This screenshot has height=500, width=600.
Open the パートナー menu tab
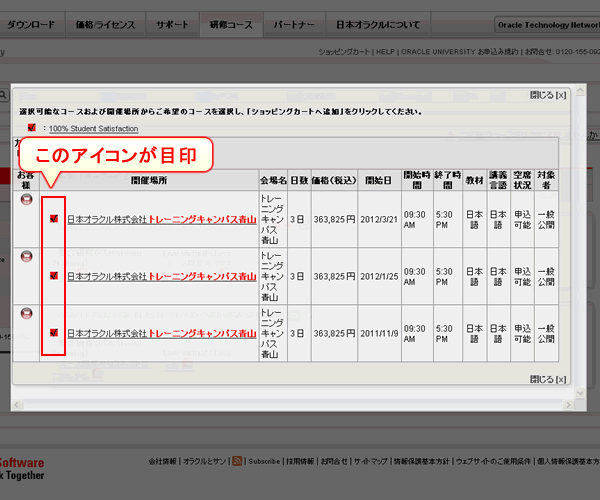(294, 25)
